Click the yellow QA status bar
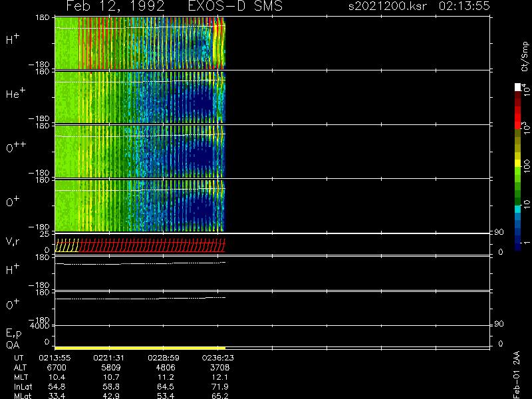The width and height of the screenshot is (532, 399). (x=140, y=348)
